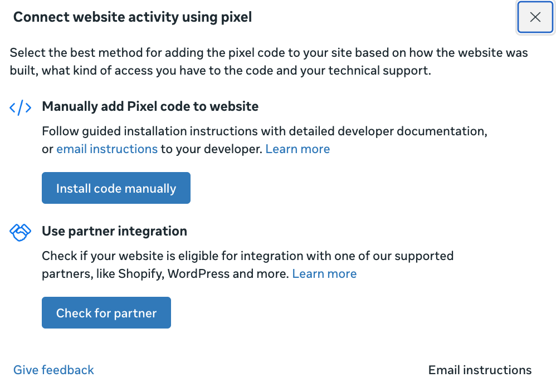Open the inline email instructions link
Image resolution: width=556 pixels, height=392 pixels.
click(x=107, y=149)
